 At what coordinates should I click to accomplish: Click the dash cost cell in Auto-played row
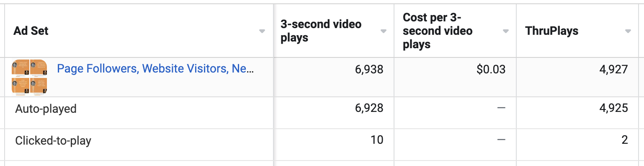[x=501, y=109]
